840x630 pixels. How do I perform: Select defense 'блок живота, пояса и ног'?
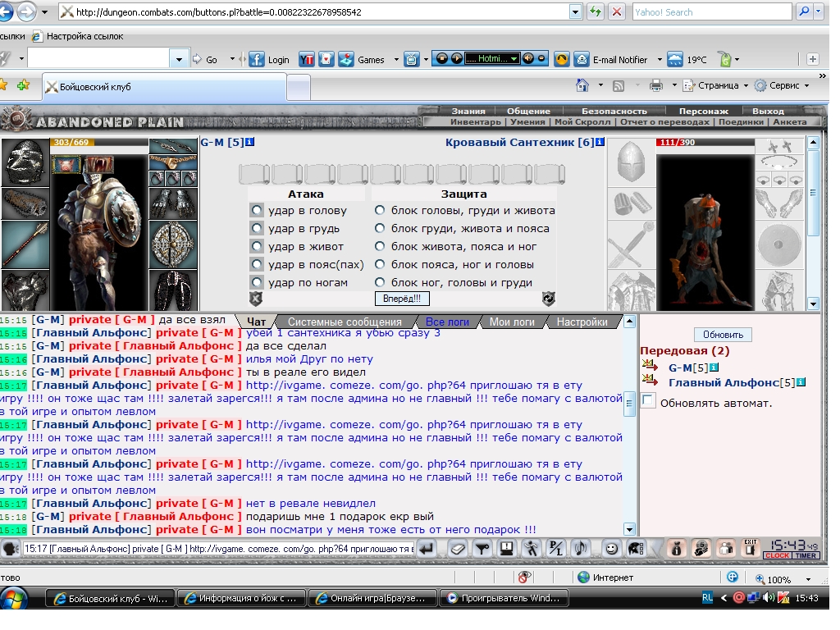(380, 246)
